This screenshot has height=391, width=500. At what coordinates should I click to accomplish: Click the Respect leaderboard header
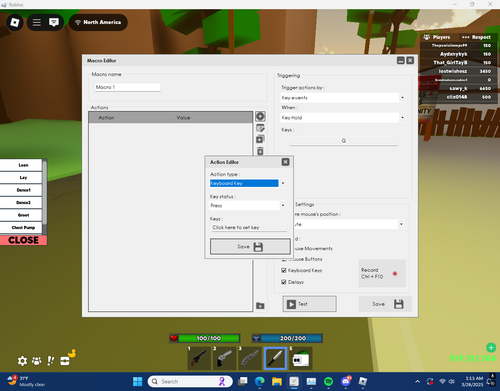[x=477, y=37]
